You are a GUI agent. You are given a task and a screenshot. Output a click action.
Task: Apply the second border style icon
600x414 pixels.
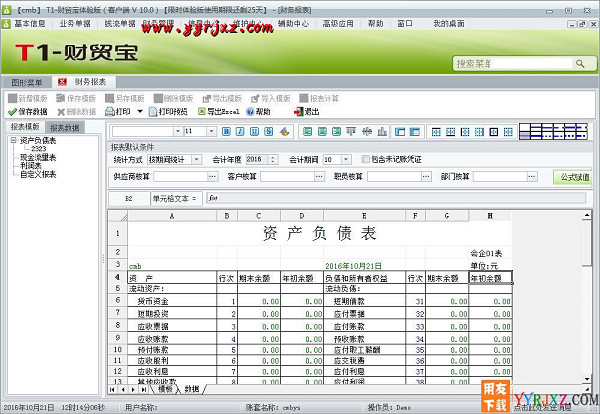click(450, 132)
